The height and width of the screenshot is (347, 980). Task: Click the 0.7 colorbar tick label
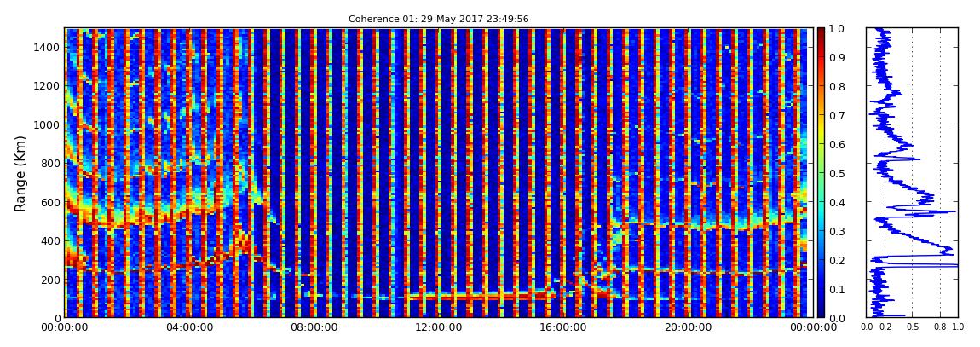[836, 116]
